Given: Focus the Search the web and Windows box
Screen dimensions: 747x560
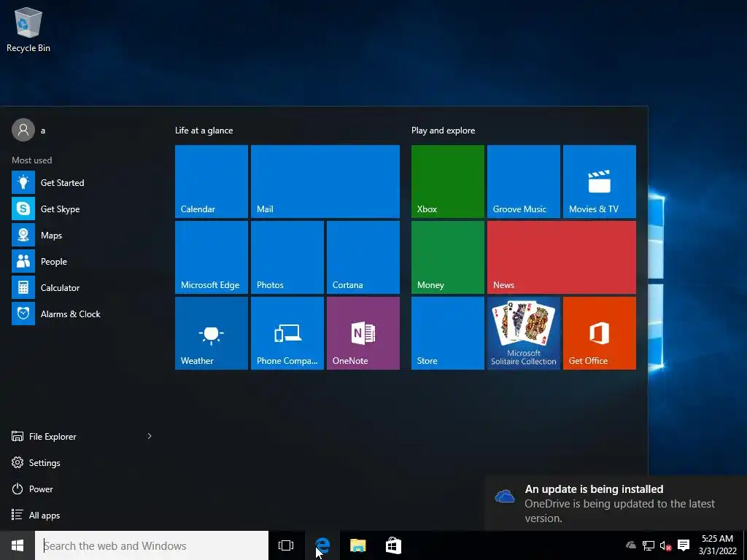Looking at the screenshot, I should pyautogui.click(x=152, y=545).
